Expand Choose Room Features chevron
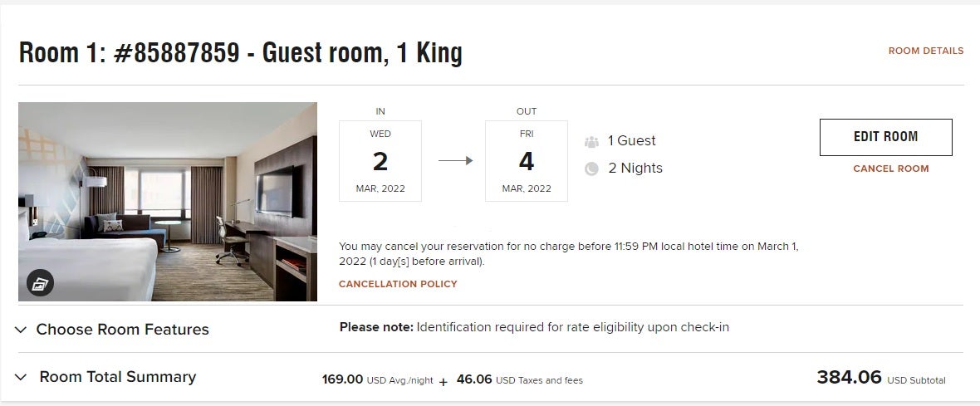 21,330
